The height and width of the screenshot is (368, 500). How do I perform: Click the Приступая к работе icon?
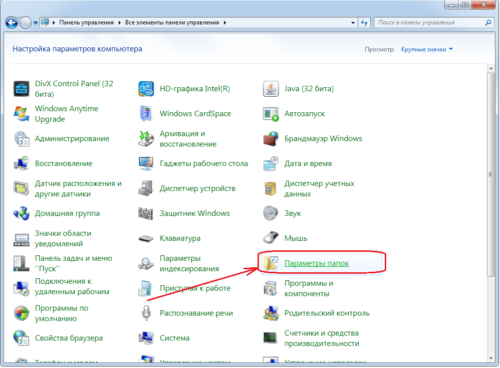tap(146, 288)
